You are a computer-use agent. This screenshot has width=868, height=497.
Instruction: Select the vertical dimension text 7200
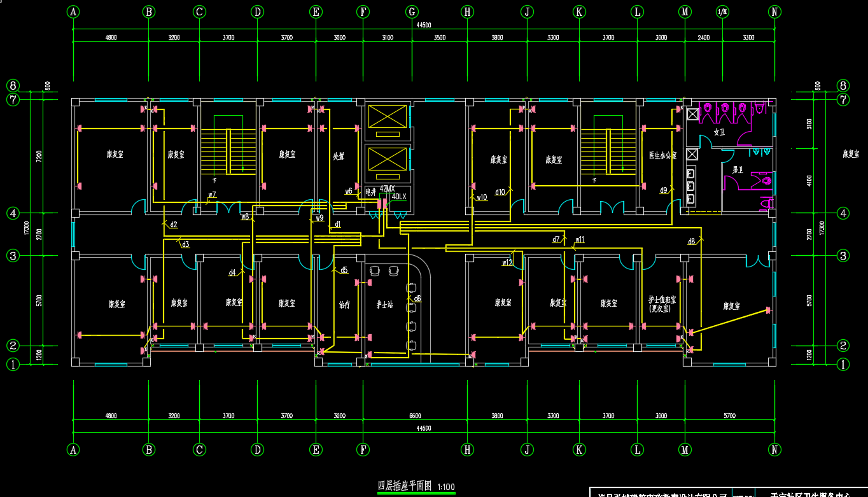click(x=39, y=156)
